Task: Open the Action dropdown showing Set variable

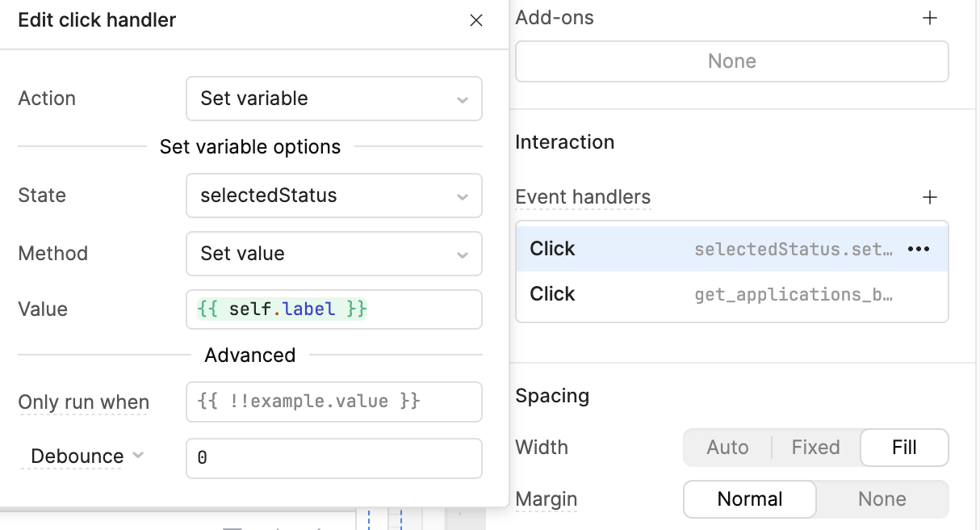Action: (333, 99)
